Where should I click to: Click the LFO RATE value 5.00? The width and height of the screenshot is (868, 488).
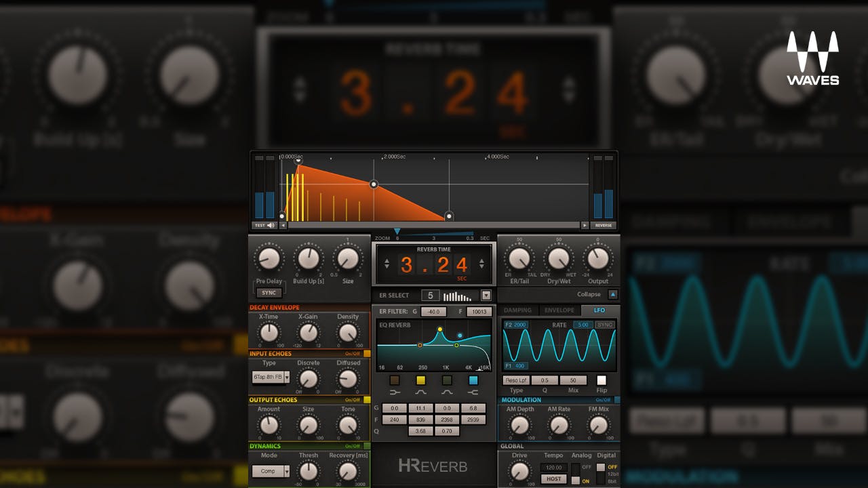[x=583, y=325]
